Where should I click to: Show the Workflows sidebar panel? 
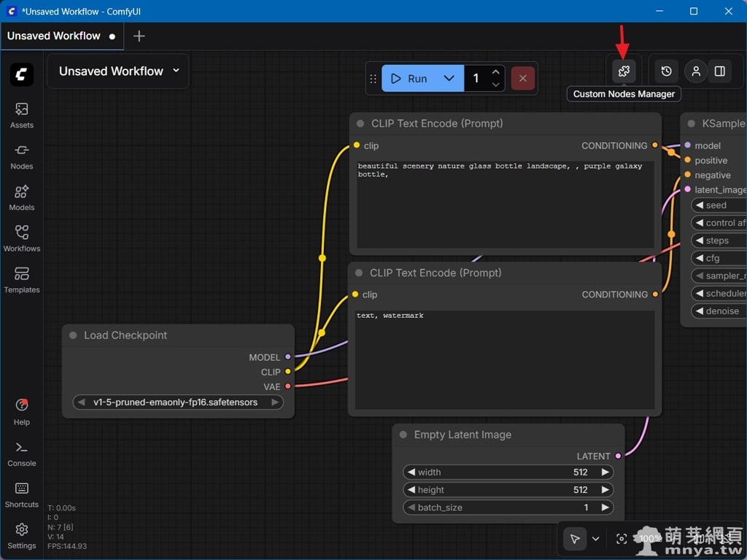pyautogui.click(x=22, y=238)
